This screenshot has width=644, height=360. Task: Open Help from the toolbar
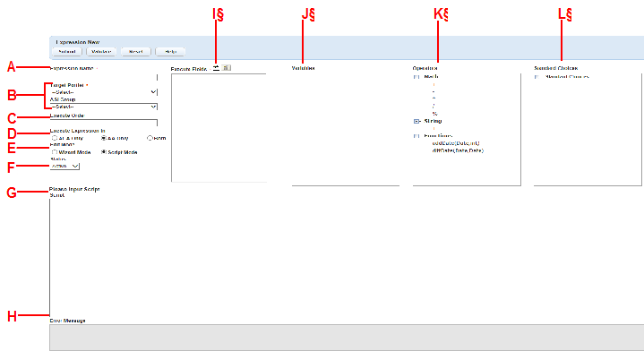pos(170,52)
